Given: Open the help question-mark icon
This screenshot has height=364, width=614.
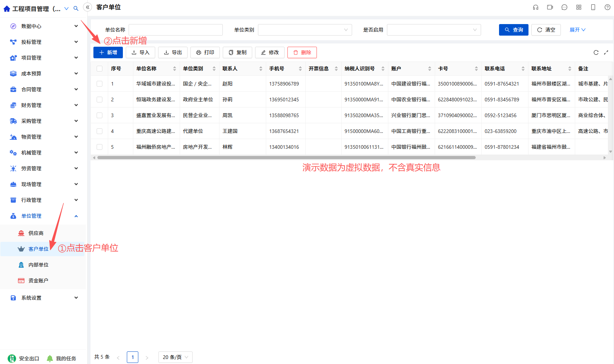Looking at the screenshot, I should coord(608,7).
